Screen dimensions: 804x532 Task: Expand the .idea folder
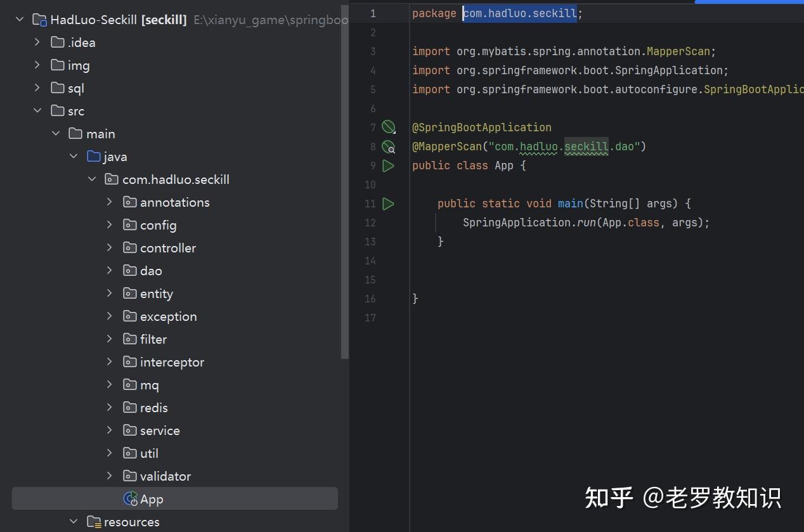(x=37, y=42)
